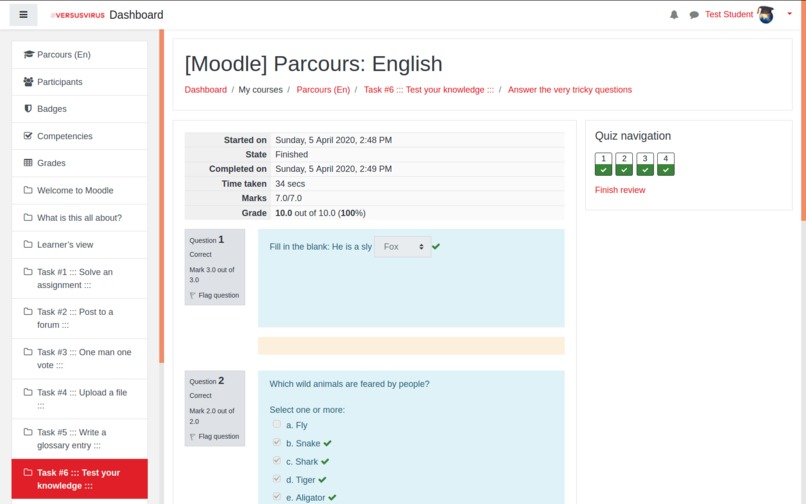The image size is (806, 504).
Task: Open Task #1 Solve an assignment section
Action: (x=80, y=278)
